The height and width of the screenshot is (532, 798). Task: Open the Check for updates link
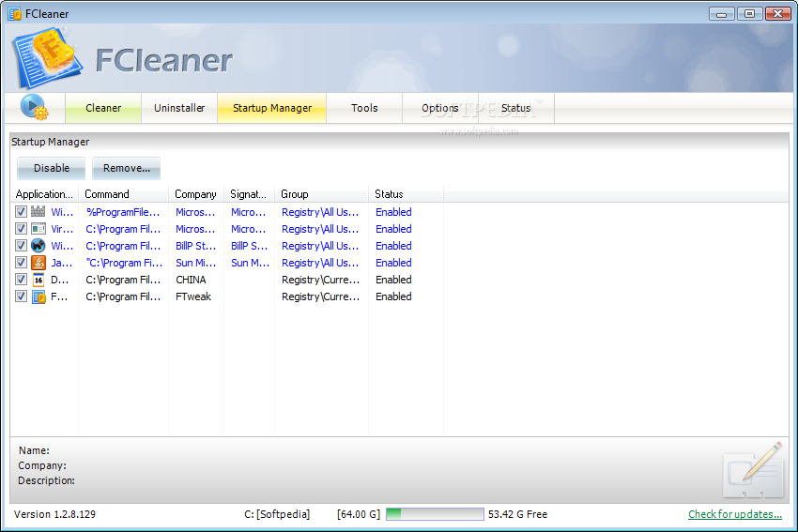[x=735, y=514]
